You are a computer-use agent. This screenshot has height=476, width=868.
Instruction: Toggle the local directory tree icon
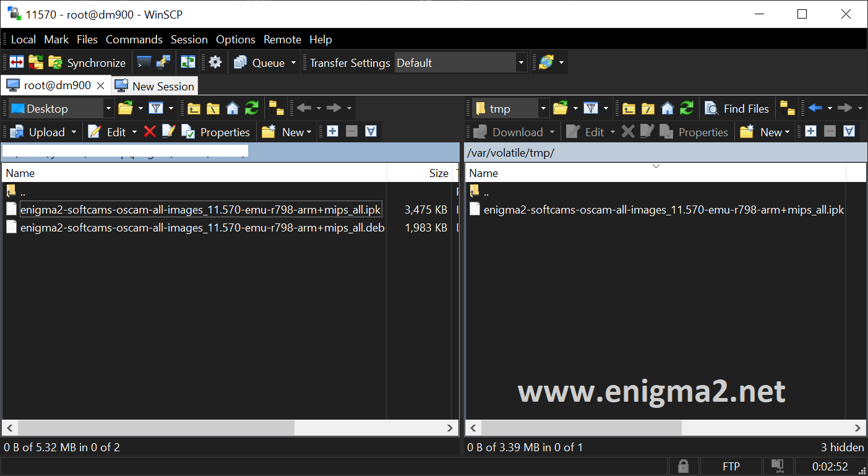[x=276, y=108]
